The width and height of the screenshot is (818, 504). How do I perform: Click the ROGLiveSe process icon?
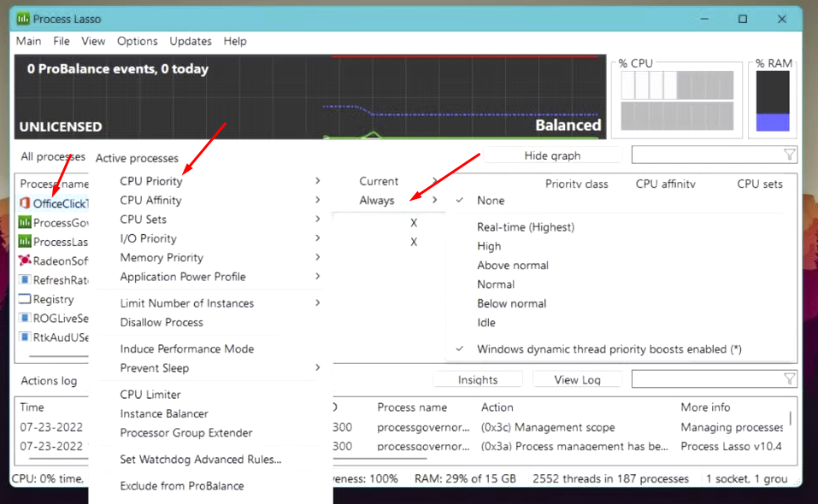pyautogui.click(x=25, y=318)
